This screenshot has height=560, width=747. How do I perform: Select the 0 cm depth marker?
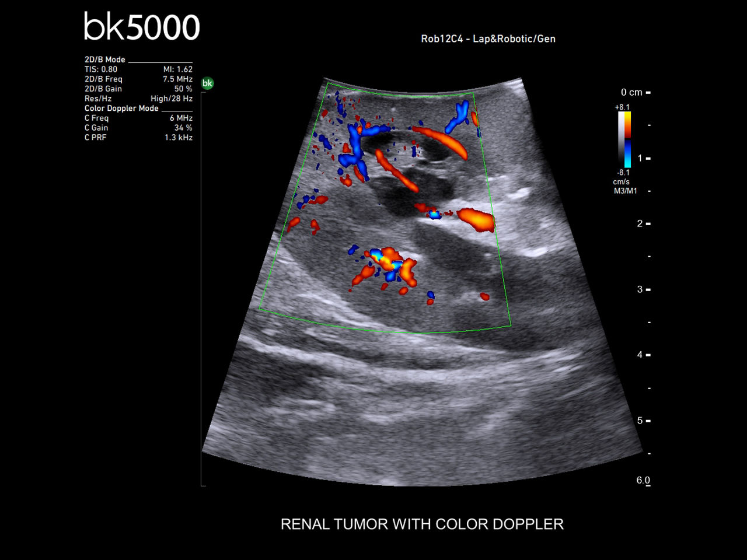632,92
